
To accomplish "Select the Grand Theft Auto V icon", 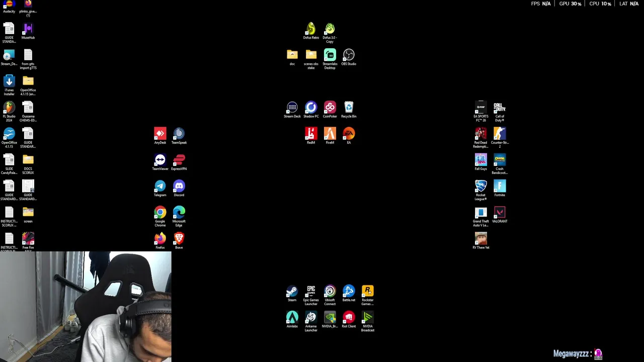I will (481, 216).
